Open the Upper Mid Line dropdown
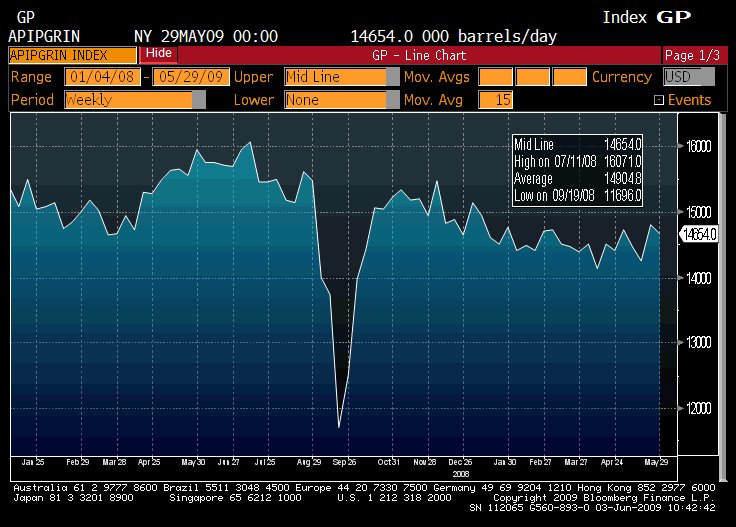This screenshot has width=736, height=527. pos(341,77)
